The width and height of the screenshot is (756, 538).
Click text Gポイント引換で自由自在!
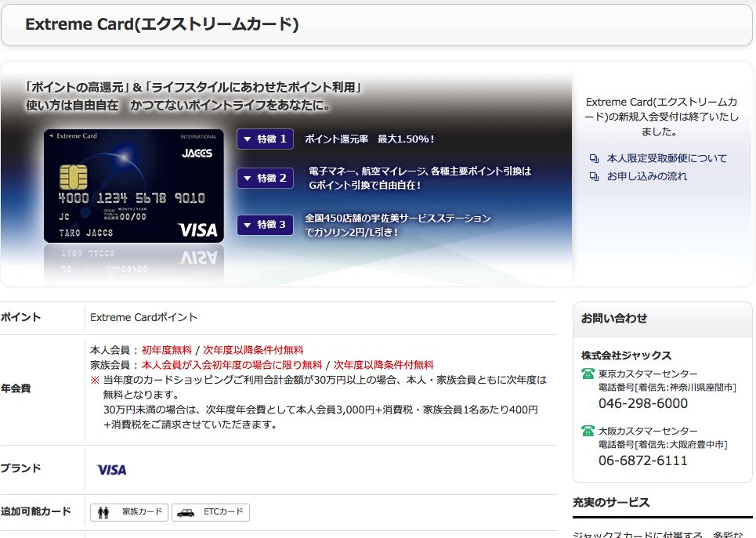tap(365, 185)
